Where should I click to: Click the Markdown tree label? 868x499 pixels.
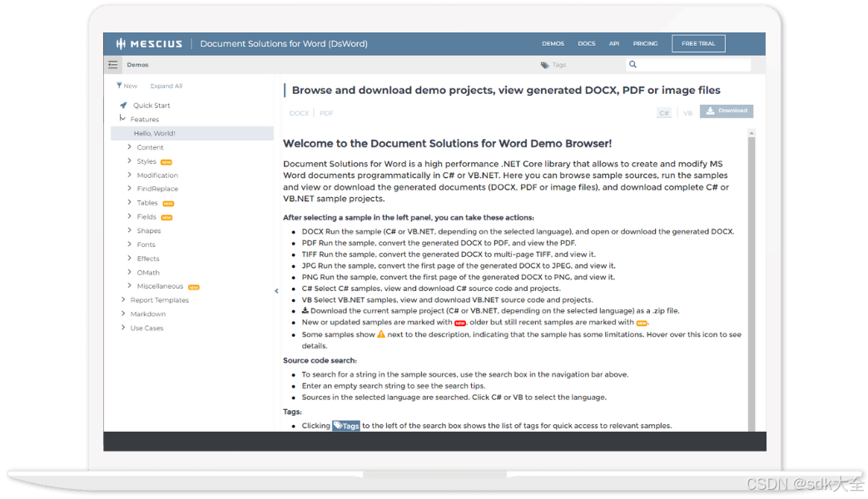[148, 314]
